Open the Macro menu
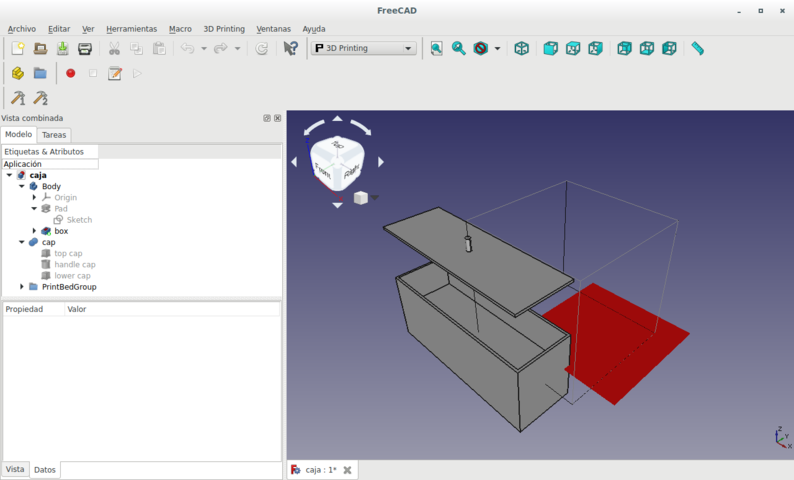 click(180, 29)
